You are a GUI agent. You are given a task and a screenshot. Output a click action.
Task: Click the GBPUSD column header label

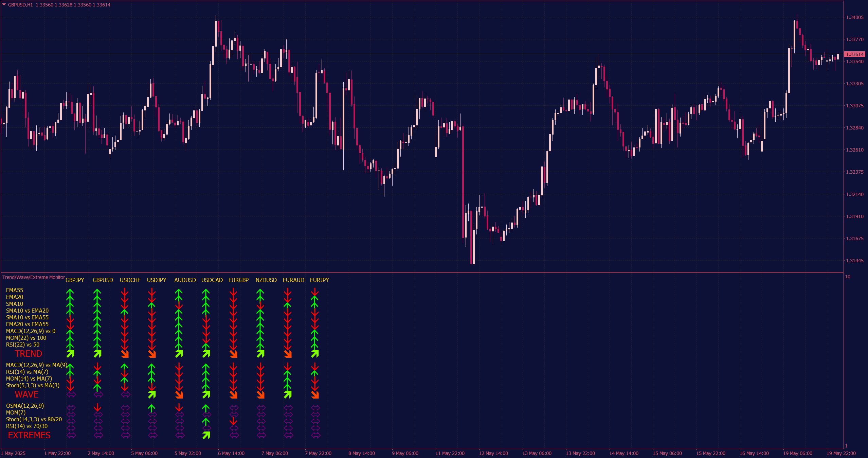[x=103, y=280]
